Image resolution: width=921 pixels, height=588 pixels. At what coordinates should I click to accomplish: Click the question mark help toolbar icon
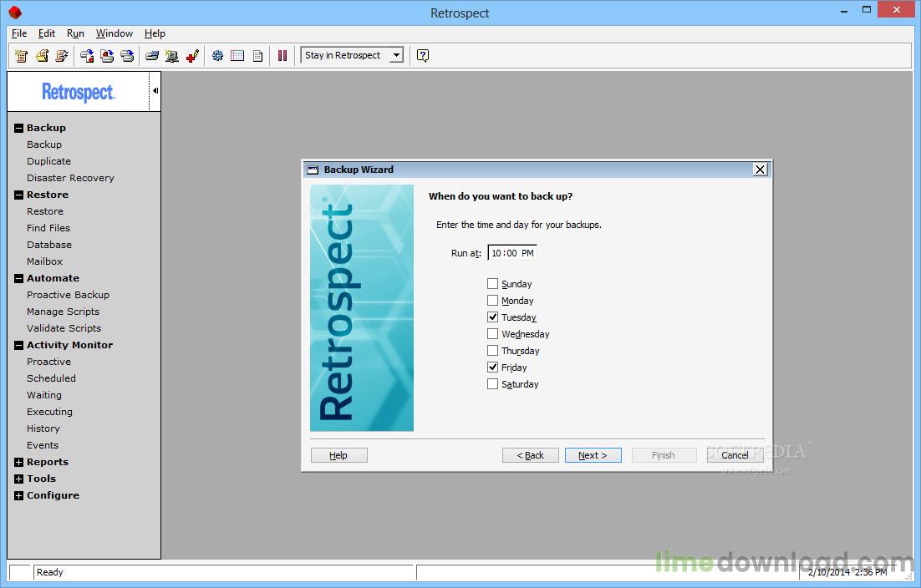click(422, 56)
